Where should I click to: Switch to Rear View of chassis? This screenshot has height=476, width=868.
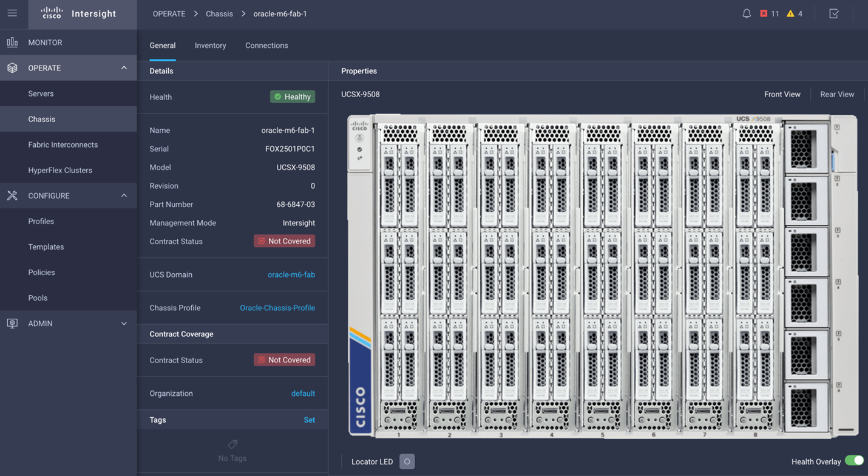[836, 94]
